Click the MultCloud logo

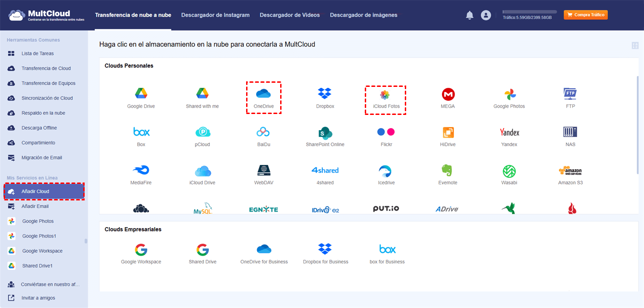[46, 15]
